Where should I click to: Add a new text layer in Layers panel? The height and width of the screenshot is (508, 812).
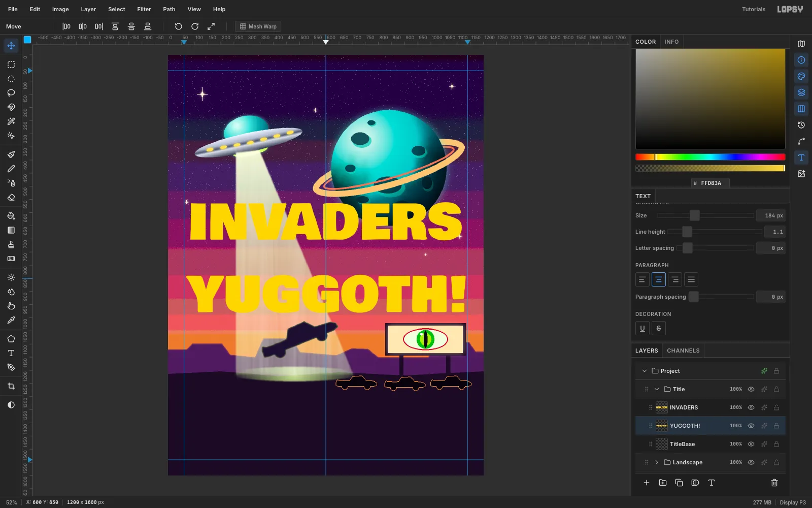(712, 483)
